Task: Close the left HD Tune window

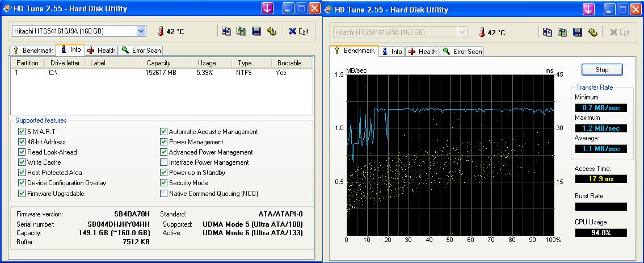Action: [x=314, y=8]
